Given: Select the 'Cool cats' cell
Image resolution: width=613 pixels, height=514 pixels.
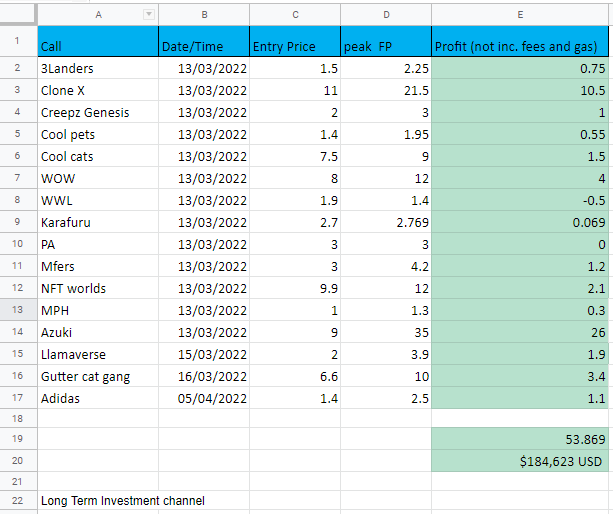Looking at the screenshot, I should [98, 156].
